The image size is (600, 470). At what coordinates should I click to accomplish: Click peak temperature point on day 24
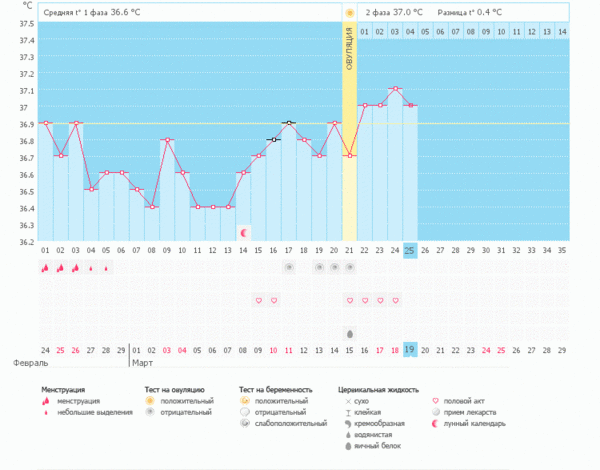pos(395,89)
